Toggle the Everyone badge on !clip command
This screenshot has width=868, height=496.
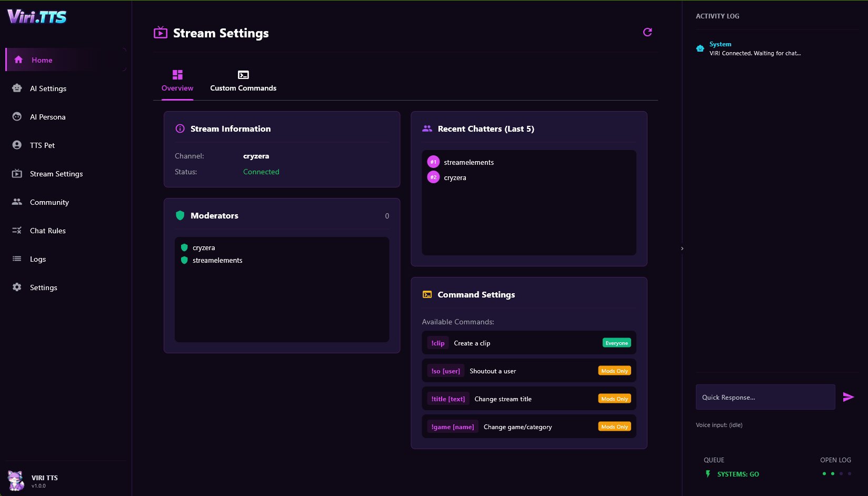click(x=616, y=342)
